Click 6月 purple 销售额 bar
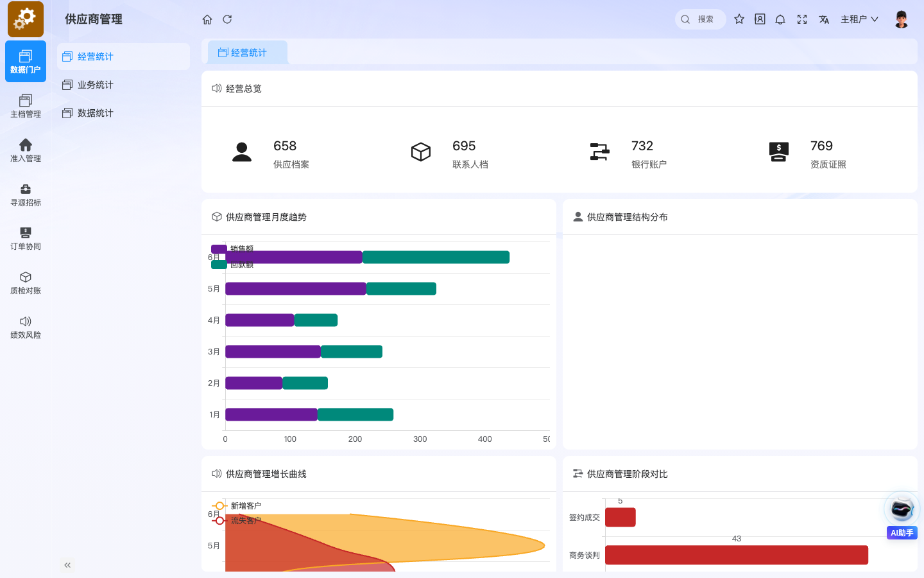The image size is (924, 578). [x=294, y=257]
